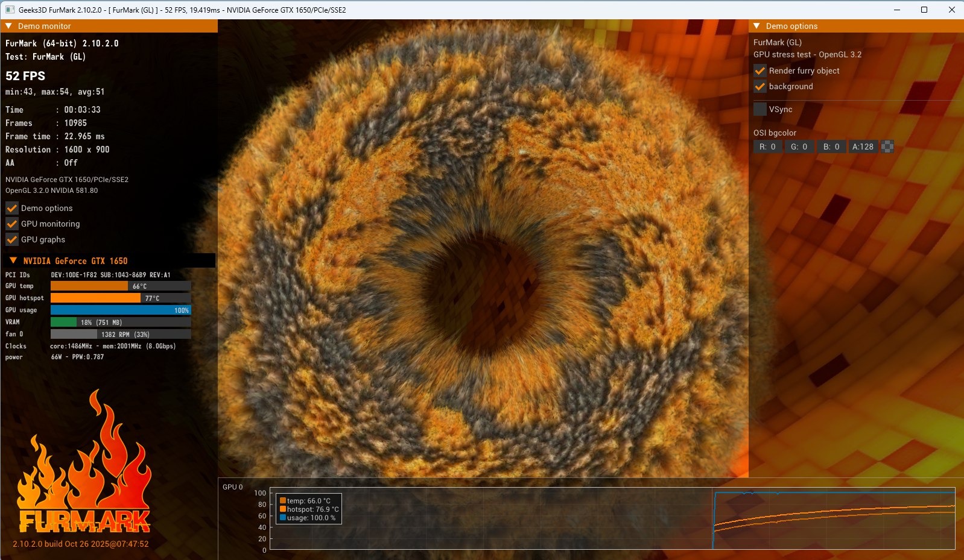Click the FurMark flame logo
Image resolution: width=964 pixels, height=560 pixels.
[84, 461]
